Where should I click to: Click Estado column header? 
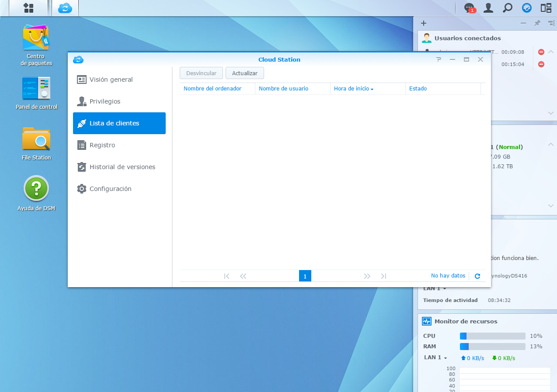click(x=443, y=89)
